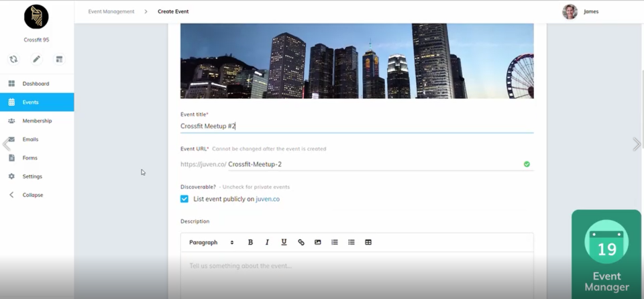This screenshot has width=644, height=299.
Task: Go to Event Management breadcrumb
Action: click(x=111, y=11)
